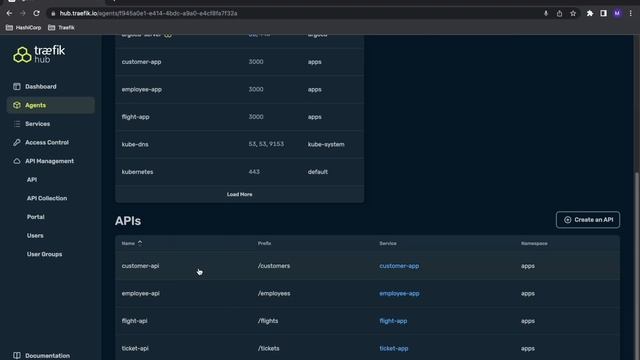The image size is (640, 360).
Task: Click the Services list icon
Action: pyautogui.click(x=17, y=124)
